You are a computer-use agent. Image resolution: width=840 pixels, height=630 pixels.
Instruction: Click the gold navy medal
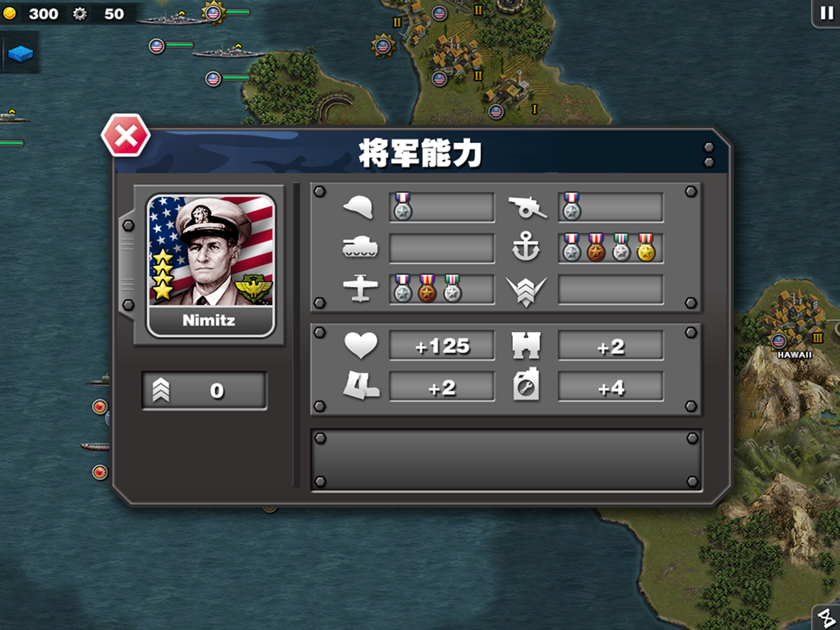pos(646,247)
